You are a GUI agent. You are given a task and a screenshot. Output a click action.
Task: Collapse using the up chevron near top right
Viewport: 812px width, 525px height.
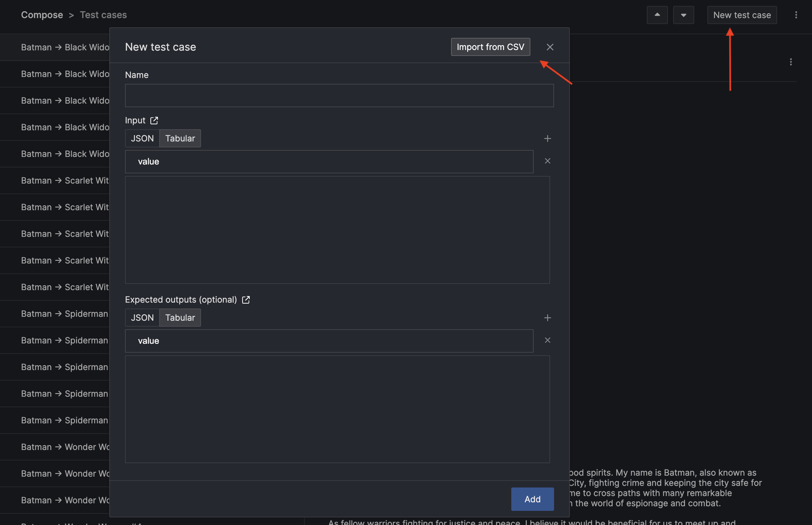click(657, 15)
